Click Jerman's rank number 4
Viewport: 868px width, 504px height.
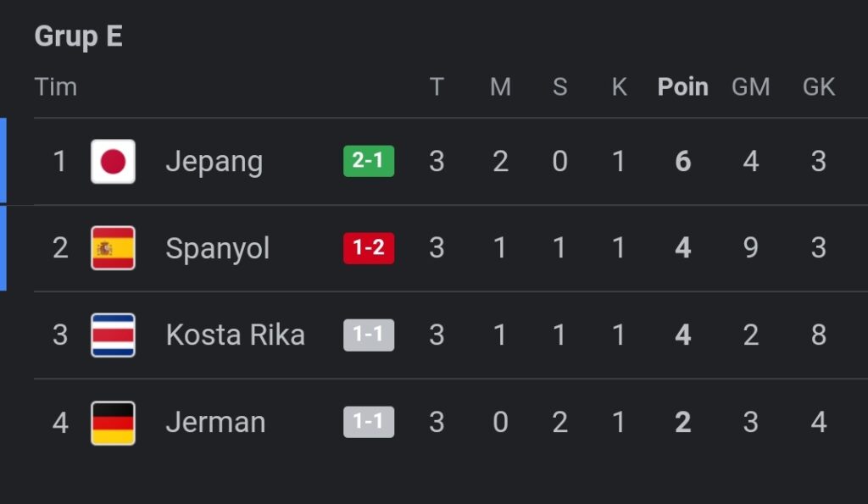coord(60,422)
